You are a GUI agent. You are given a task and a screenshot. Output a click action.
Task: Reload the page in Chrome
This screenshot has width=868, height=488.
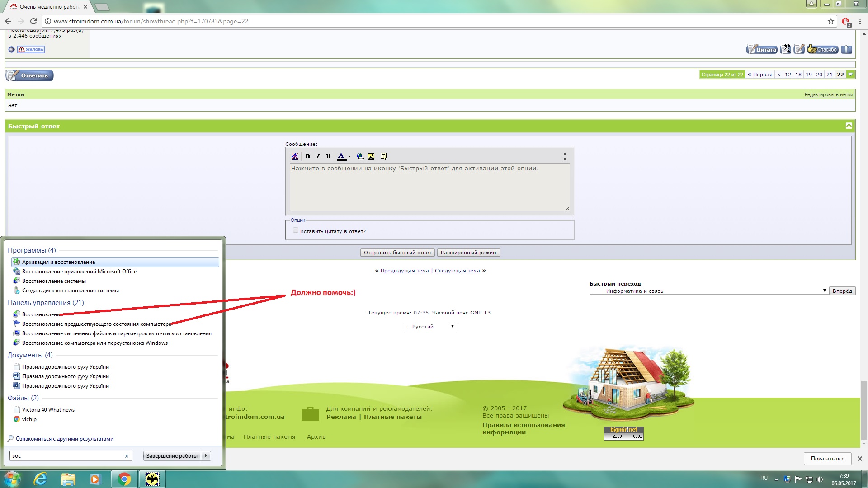[33, 21]
